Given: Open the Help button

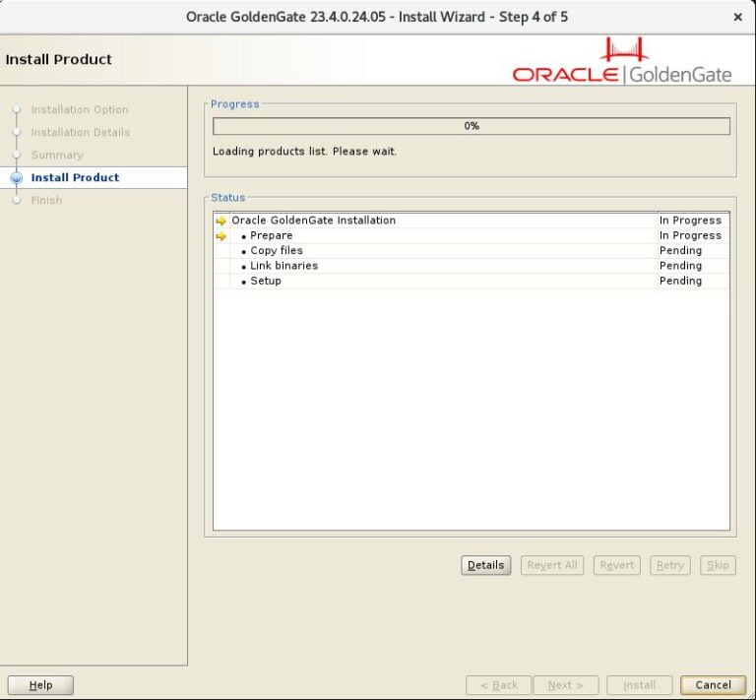Looking at the screenshot, I should coord(40,685).
